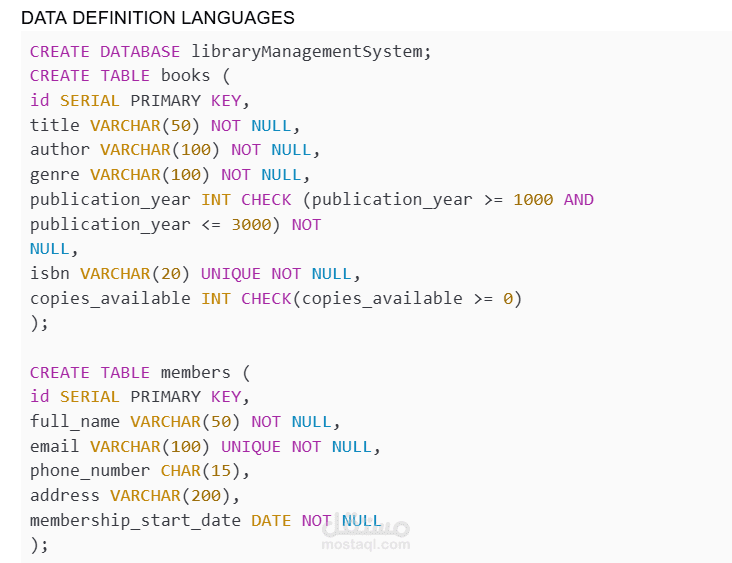732x563 pixels.
Task: Click the value 3000 in the check constraint
Action: tap(251, 225)
